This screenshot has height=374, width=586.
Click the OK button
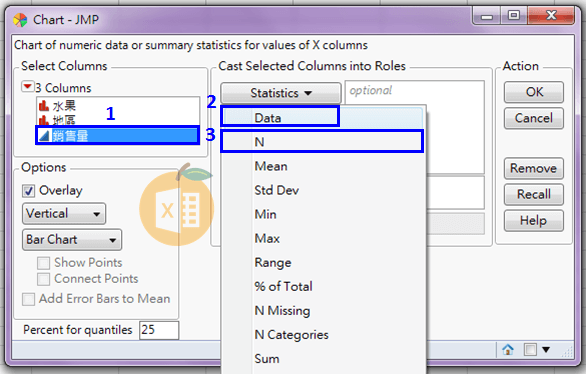534,92
